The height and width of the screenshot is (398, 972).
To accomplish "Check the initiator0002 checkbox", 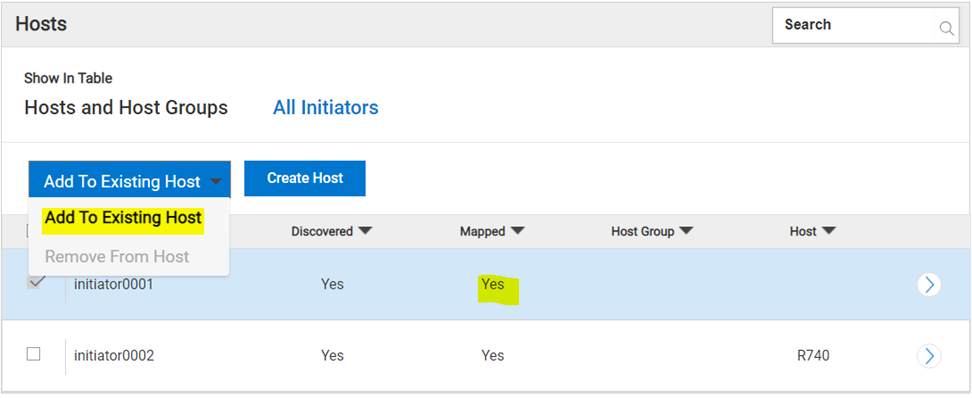I will (33, 354).
